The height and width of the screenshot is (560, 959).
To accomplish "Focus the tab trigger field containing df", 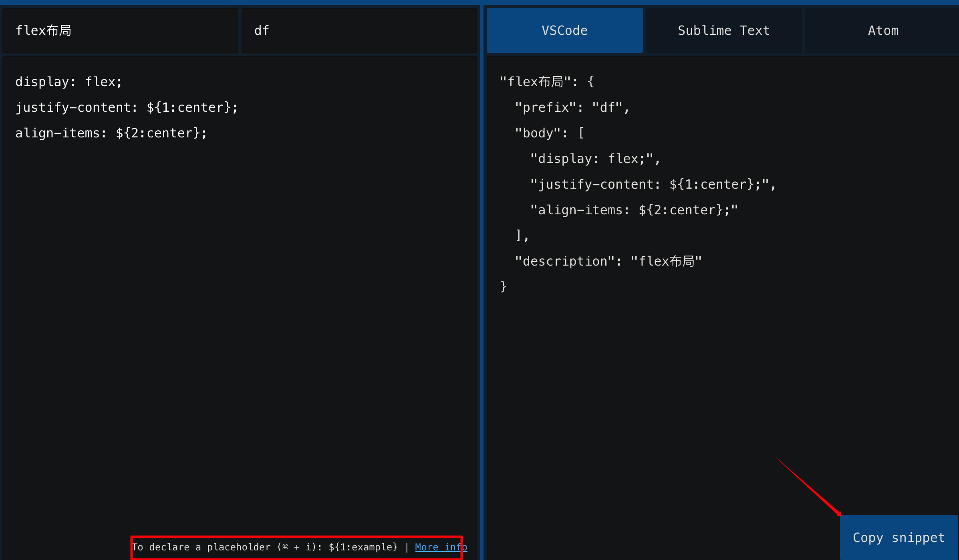I will [x=359, y=30].
